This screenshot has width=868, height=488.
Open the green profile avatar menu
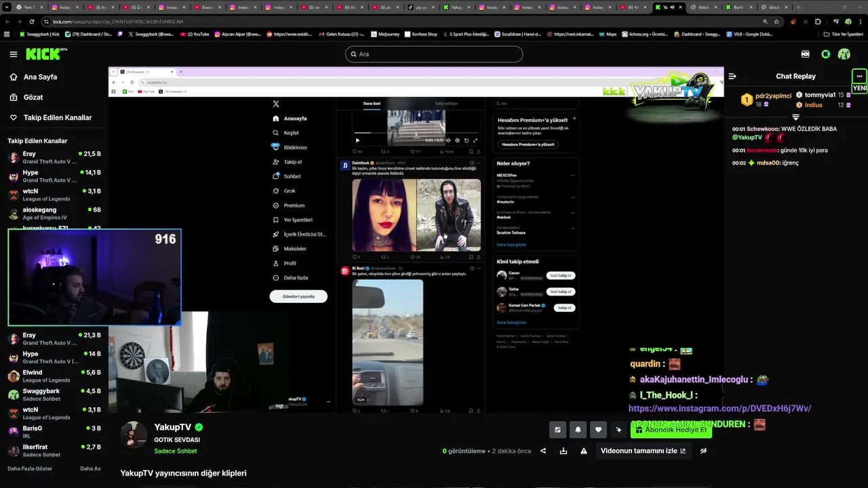point(844,54)
